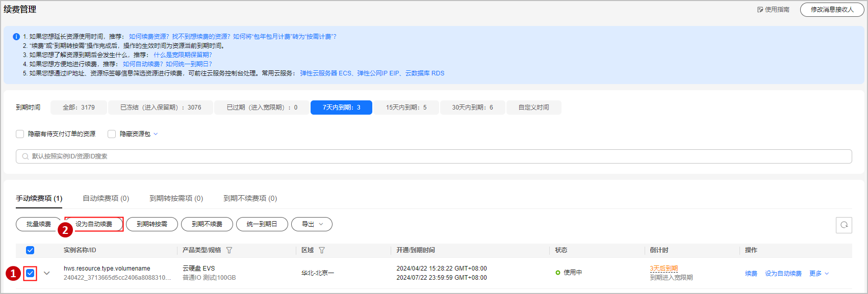Click the refresh icon above the table
Viewport: 868px width, 294px height.
pos(844,225)
